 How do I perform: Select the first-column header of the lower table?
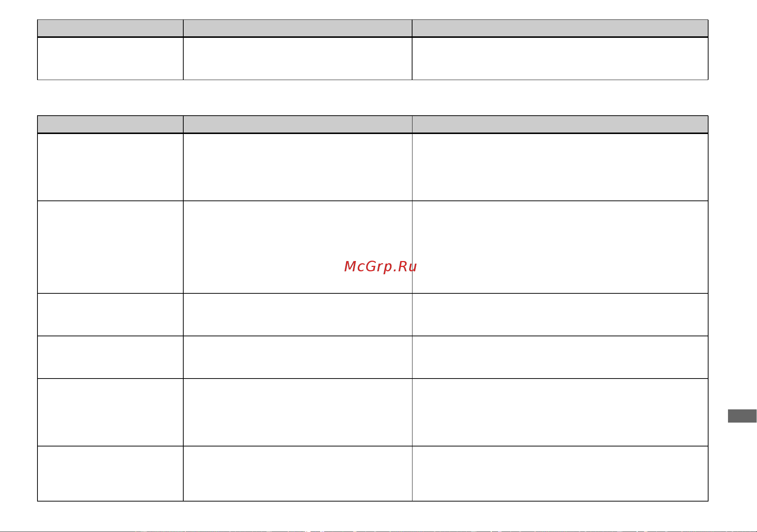click(111, 124)
